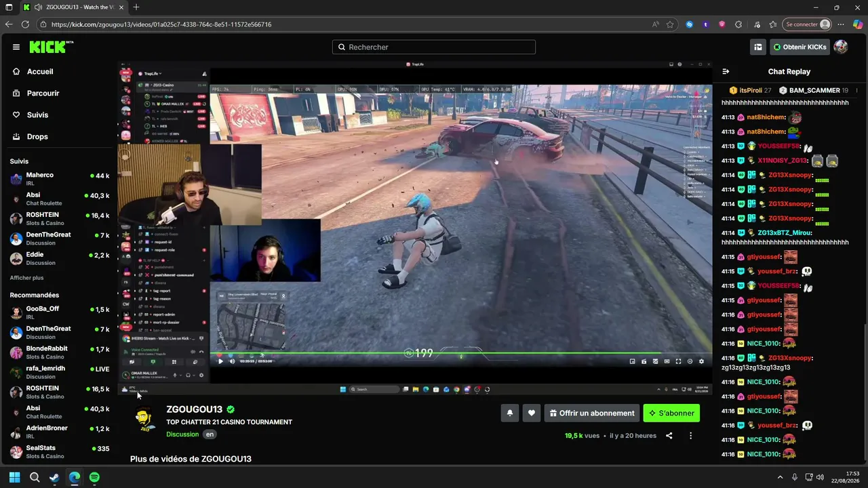Click the Se connecter profile button
This screenshot has width=868, height=488.
pyautogui.click(x=807, y=24)
